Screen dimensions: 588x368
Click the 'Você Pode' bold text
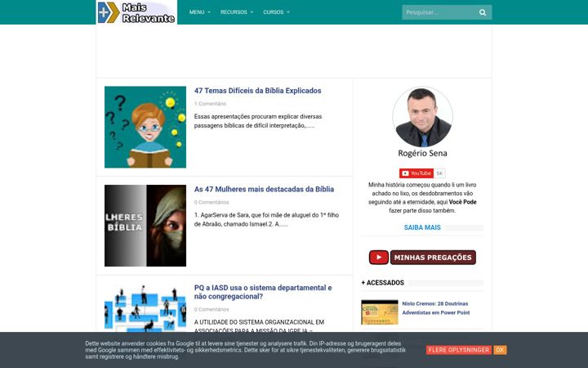click(463, 202)
